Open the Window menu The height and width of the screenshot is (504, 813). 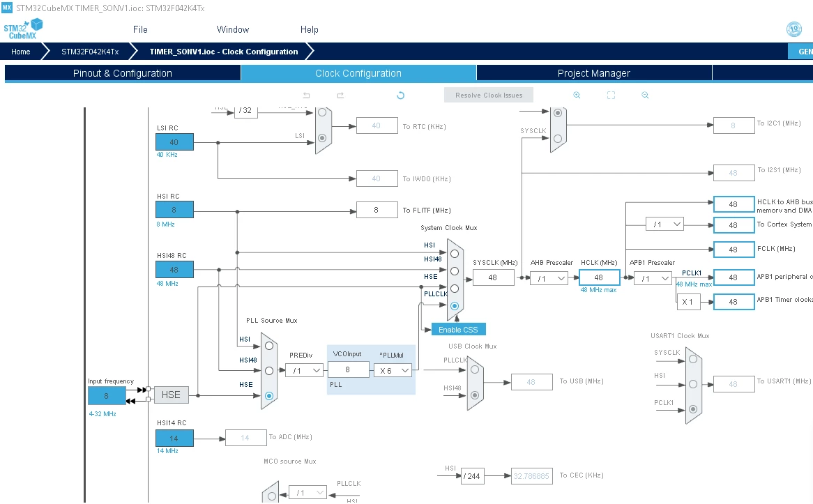tap(233, 29)
